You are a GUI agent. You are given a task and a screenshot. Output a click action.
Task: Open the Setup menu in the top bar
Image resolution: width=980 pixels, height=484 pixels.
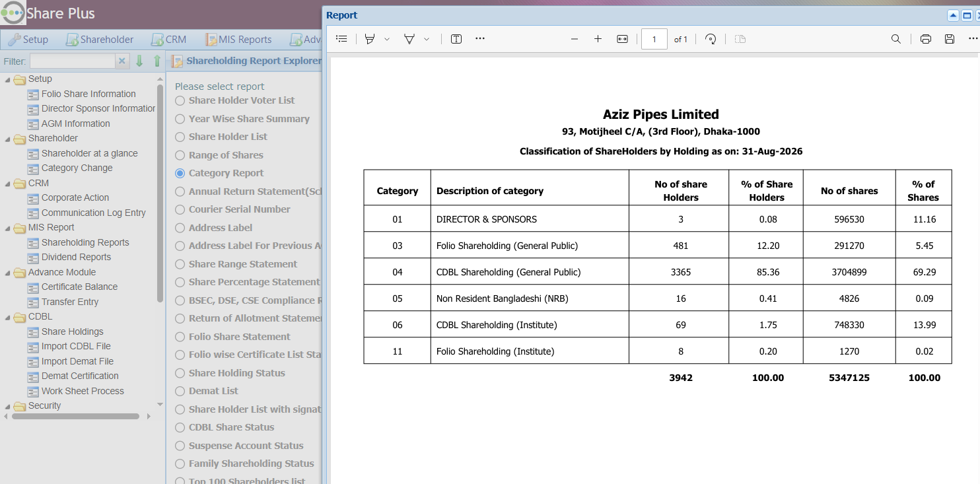click(28, 40)
